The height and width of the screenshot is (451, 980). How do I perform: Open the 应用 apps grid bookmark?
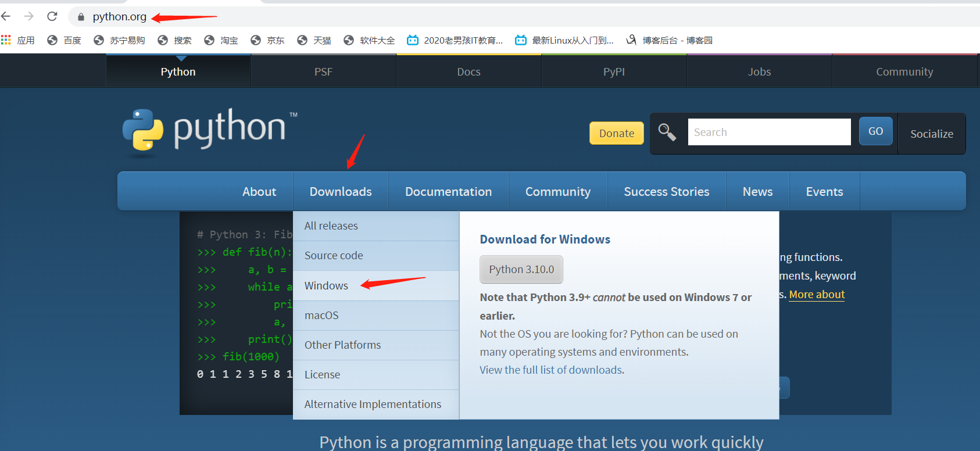click(x=18, y=40)
